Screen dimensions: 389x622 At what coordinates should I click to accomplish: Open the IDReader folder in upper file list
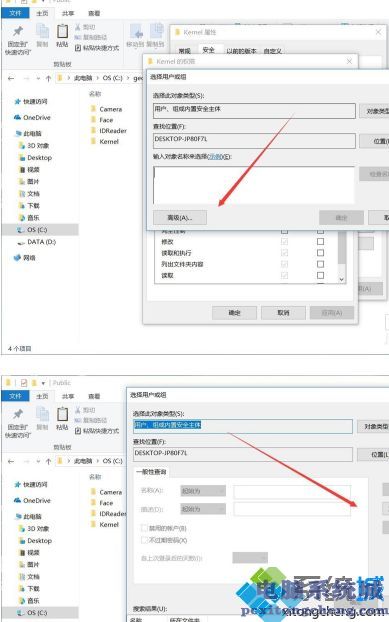point(109,131)
